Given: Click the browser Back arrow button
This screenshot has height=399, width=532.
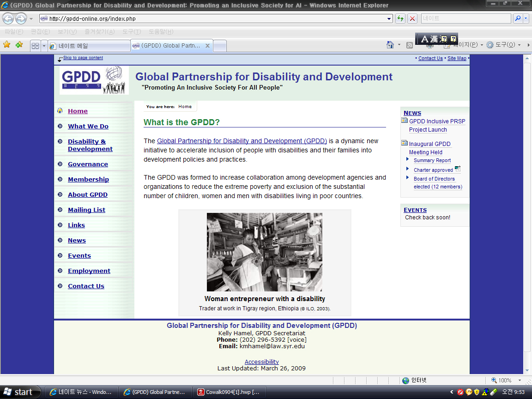Looking at the screenshot, I should tap(8, 18).
